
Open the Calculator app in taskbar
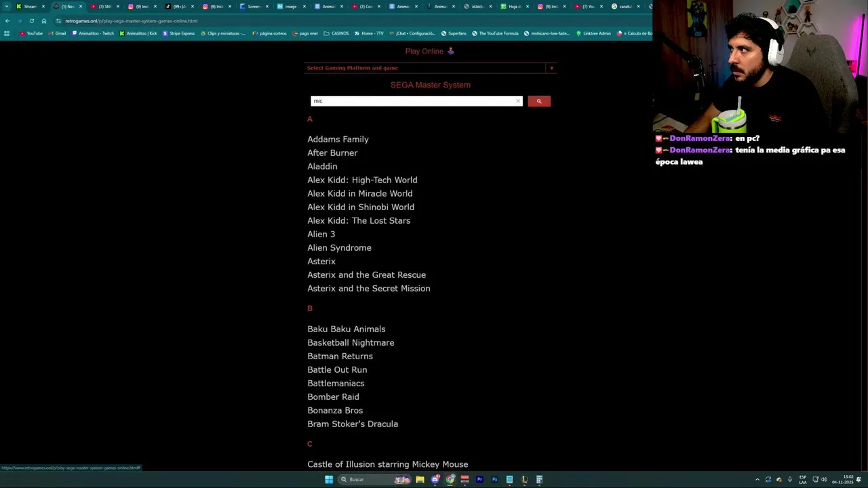coord(539,479)
